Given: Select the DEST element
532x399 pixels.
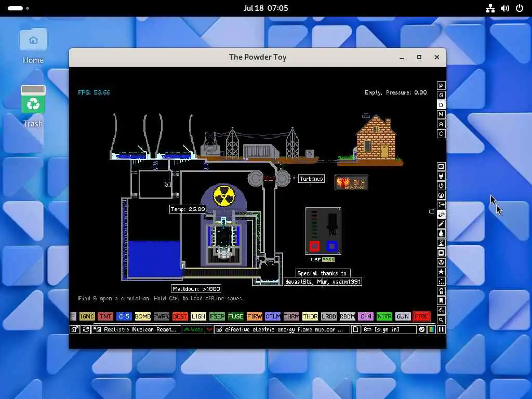Looking at the screenshot, I should tap(180, 316).
